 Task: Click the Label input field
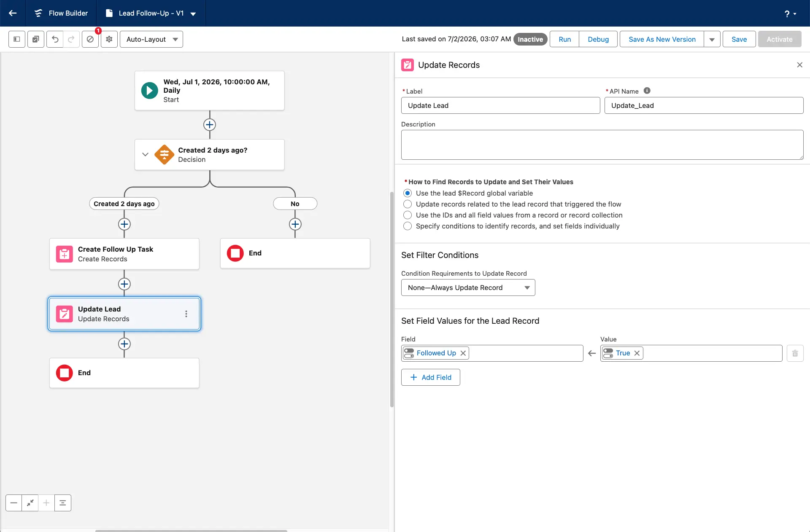tap(500, 106)
